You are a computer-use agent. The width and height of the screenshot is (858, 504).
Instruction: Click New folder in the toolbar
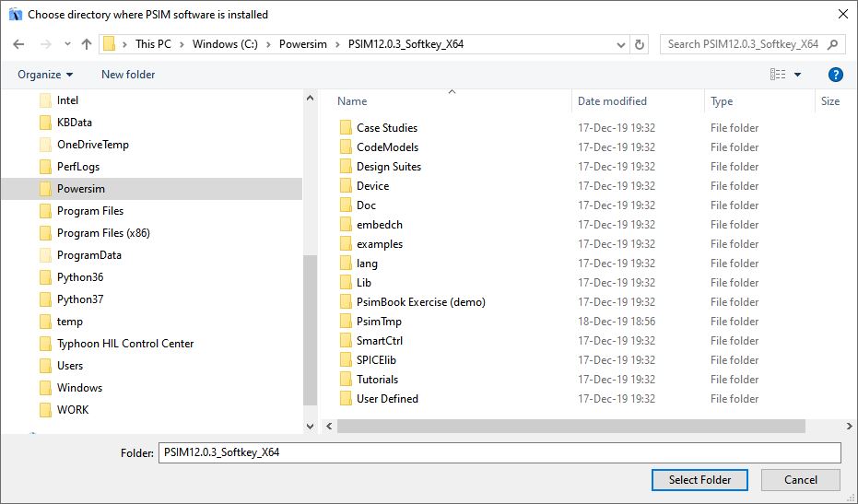(x=128, y=75)
